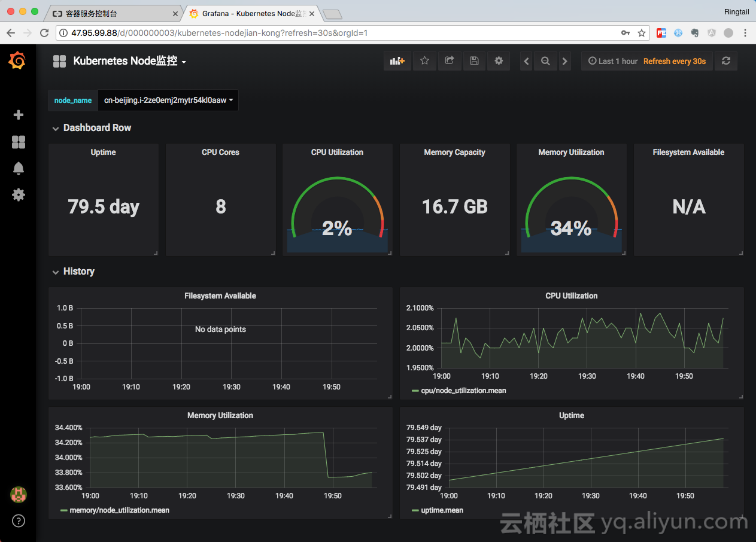Screen dimensions: 756x542
Task: Open dashboard settings gear icon
Action: pyautogui.click(x=499, y=61)
